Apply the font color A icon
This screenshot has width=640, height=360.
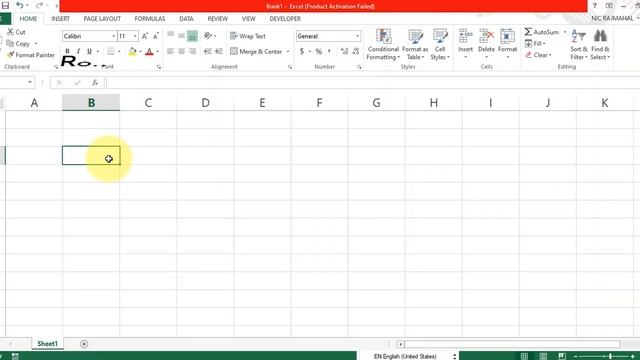point(149,51)
